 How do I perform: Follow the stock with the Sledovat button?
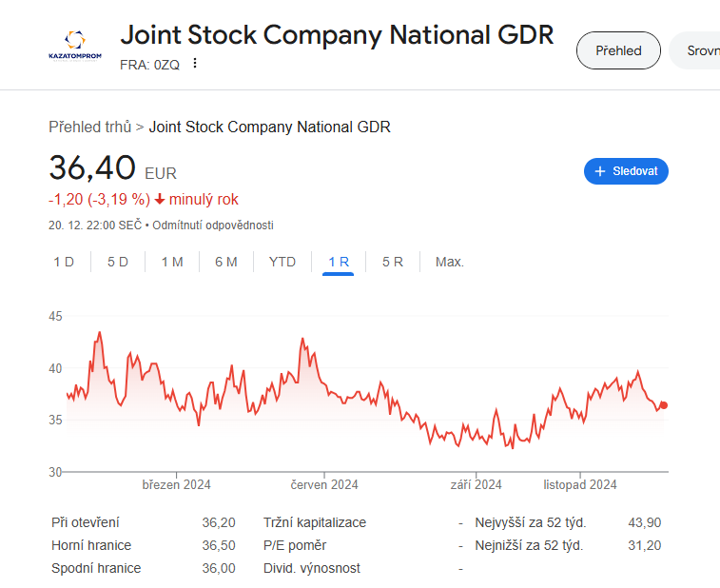click(626, 171)
